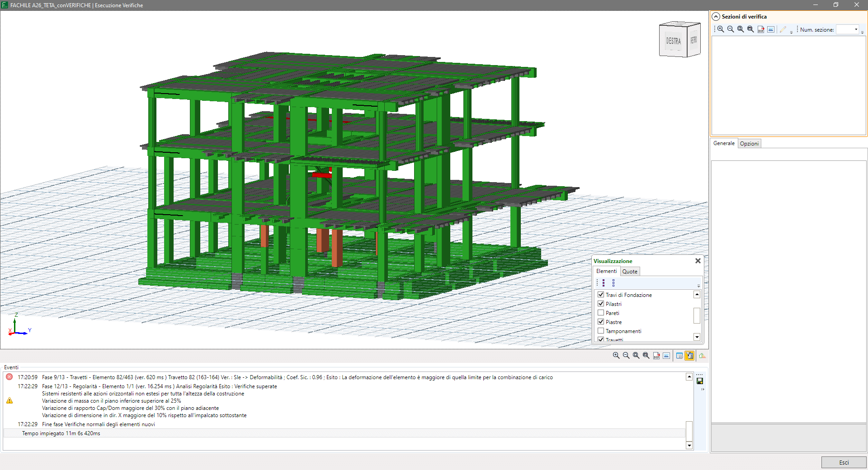Export 3D view to DXF file

tap(656, 356)
